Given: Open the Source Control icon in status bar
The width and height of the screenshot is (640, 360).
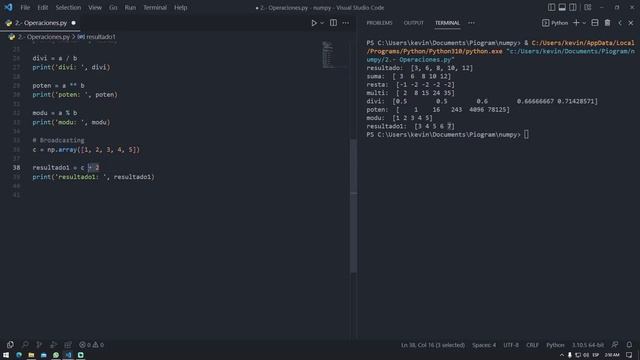Looking at the screenshot, I should (39, 345).
